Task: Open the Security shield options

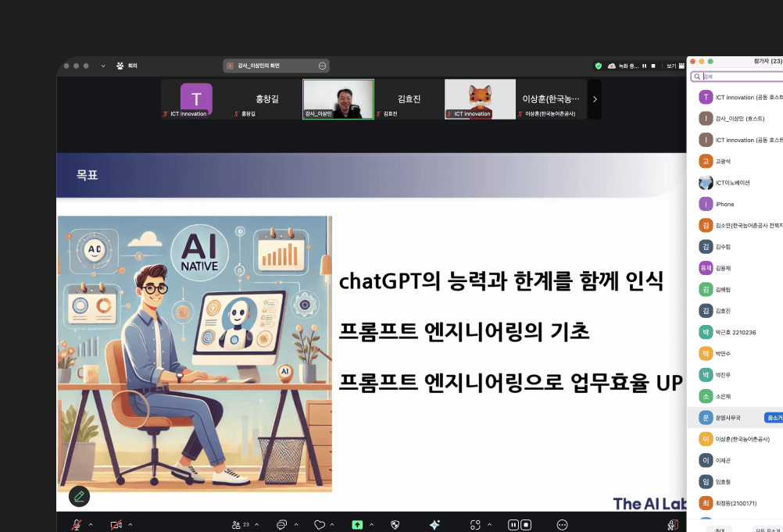Action: click(395, 525)
